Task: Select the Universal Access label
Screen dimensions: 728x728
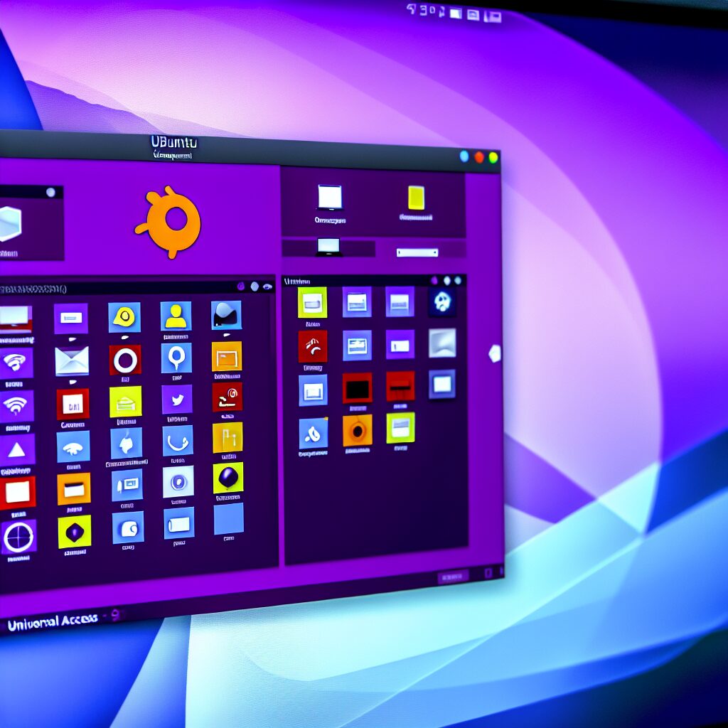Action: tap(53, 620)
